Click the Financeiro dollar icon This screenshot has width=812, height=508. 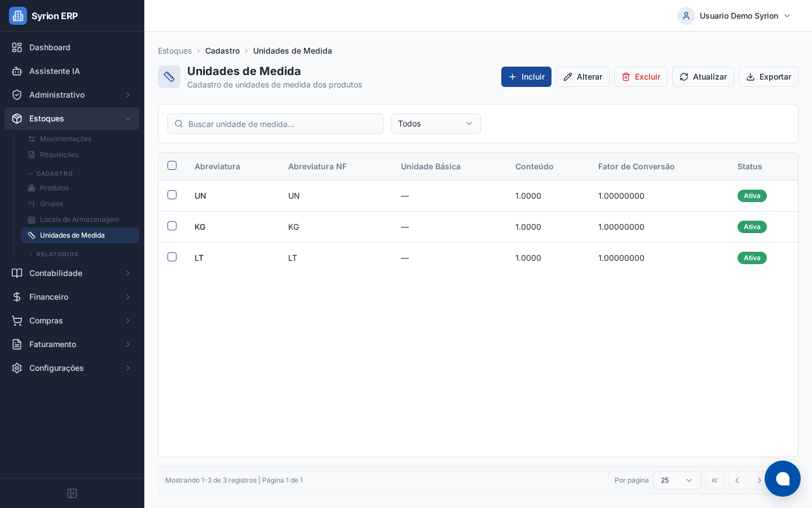[x=17, y=297]
